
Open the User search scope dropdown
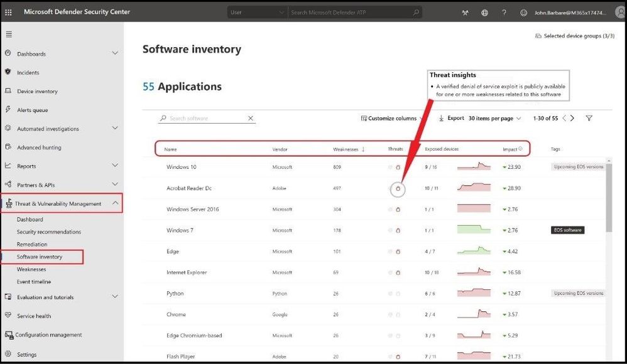tap(257, 13)
